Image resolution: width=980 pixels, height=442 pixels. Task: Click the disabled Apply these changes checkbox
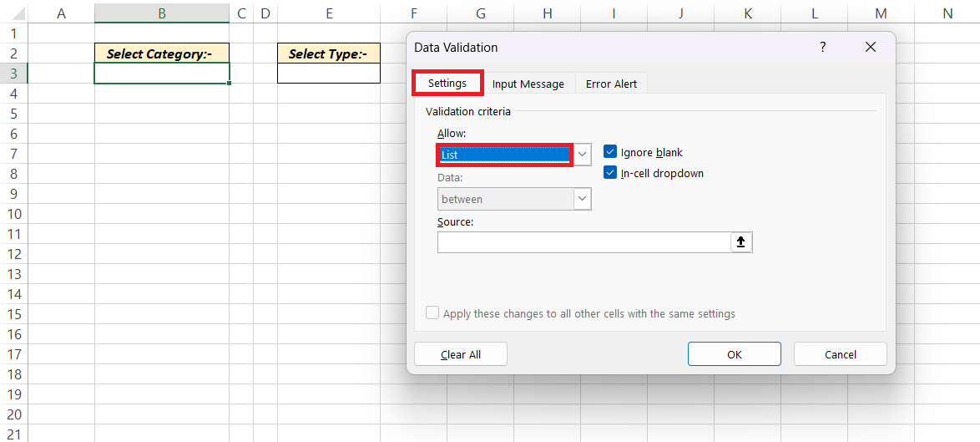pos(432,312)
